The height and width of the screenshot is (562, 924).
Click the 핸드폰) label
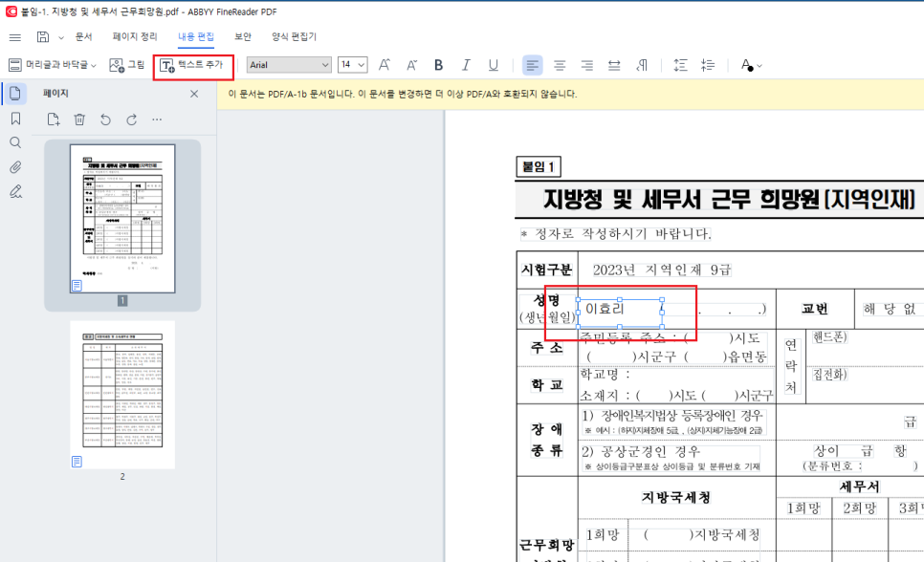[x=829, y=337]
